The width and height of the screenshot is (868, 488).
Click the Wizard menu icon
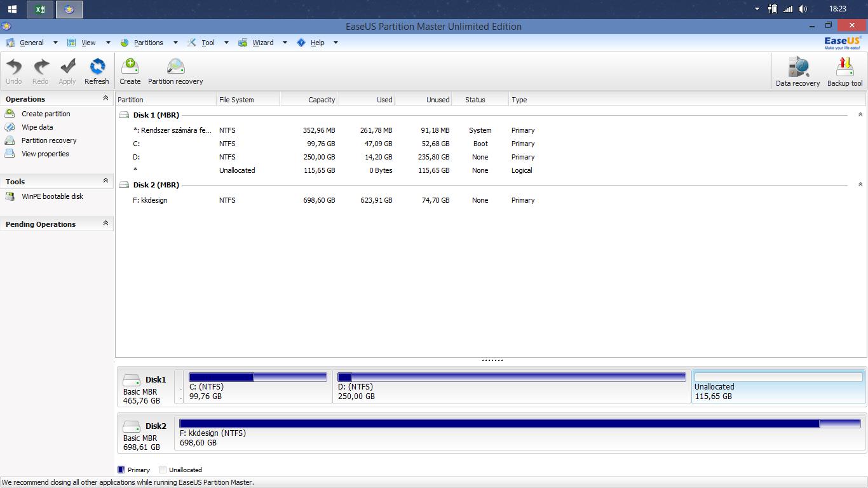243,43
